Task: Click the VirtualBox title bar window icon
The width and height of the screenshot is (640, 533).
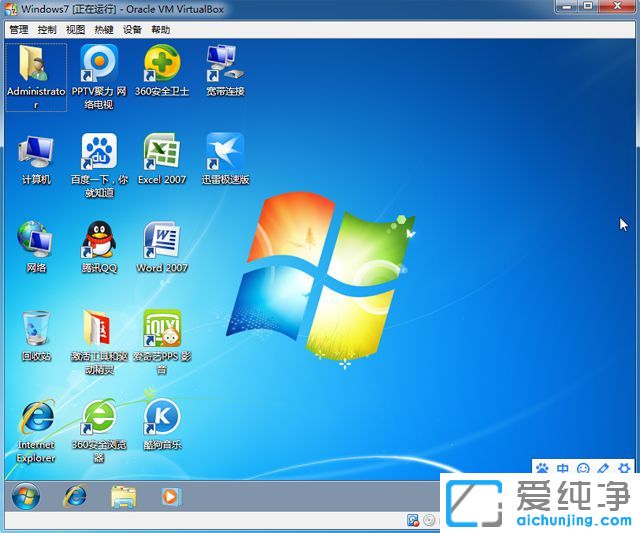Action: click(11, 9)
